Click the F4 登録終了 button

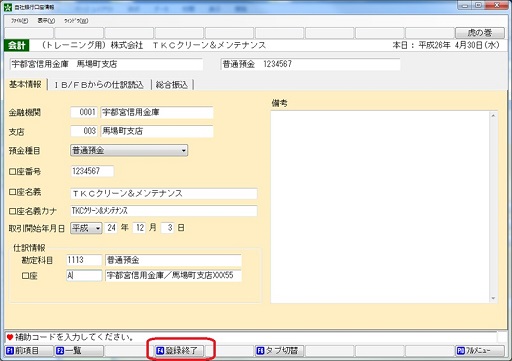[179, 351]
